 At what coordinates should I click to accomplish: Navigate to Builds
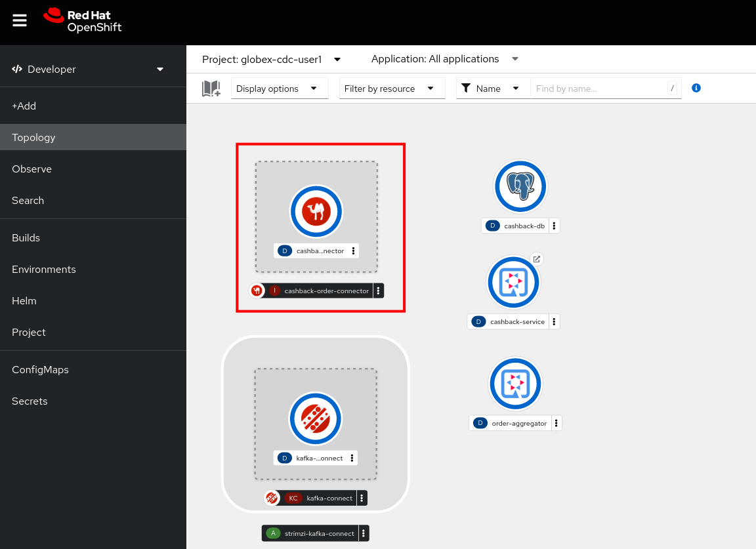click(93, 238)
